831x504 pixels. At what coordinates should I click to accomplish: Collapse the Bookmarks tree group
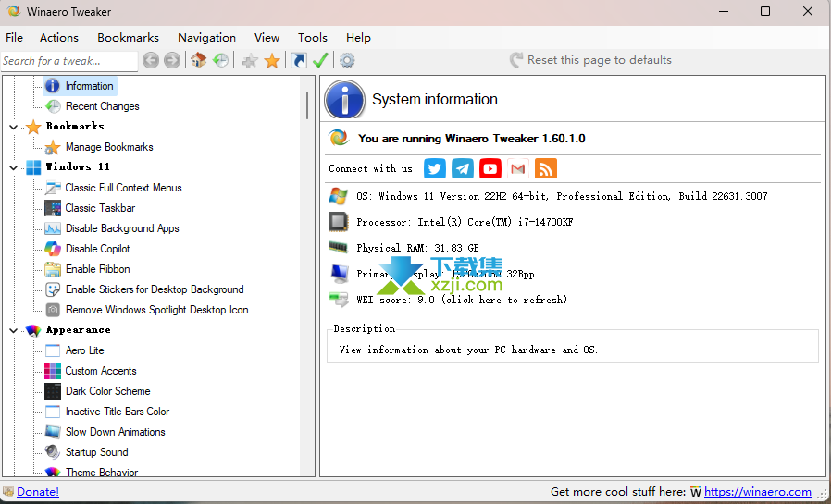coord(13,127)
